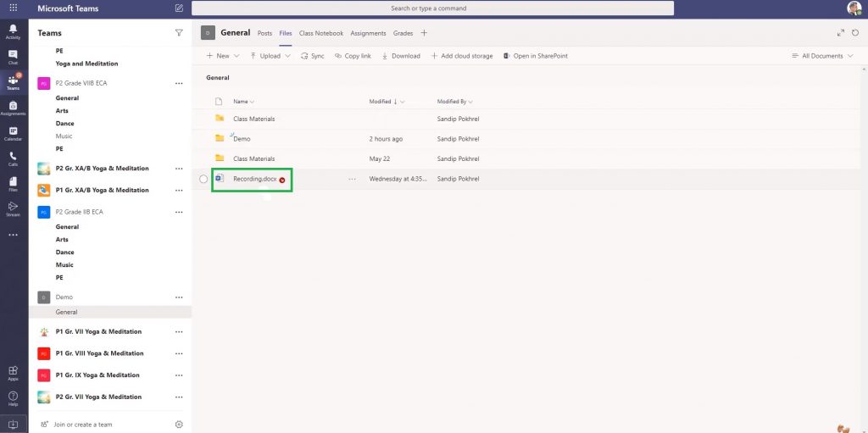The image size is (868, 433).
Task: Show more apps via ellipsis in rail
Action: tap(14, 235)
